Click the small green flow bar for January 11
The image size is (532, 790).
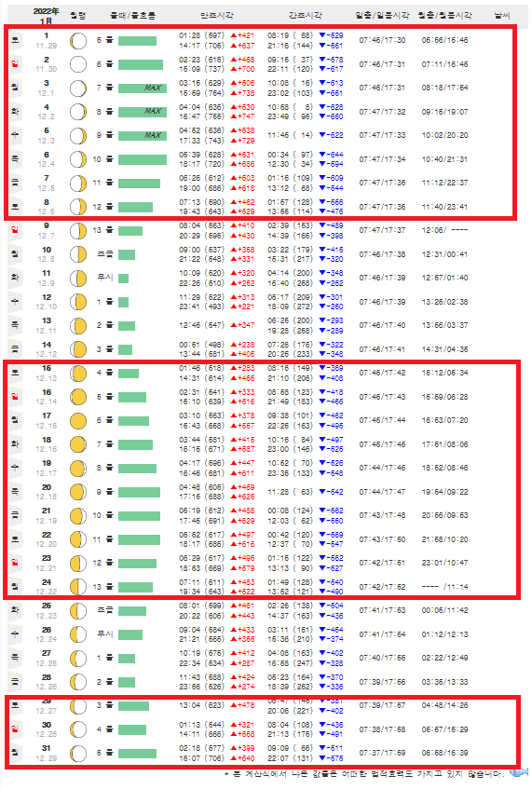click(x=123, y=279)
